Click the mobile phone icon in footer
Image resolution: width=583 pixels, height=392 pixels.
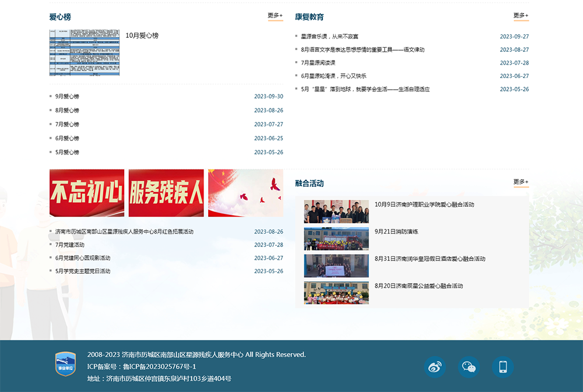pyautogui.click(x=503, y=367)
